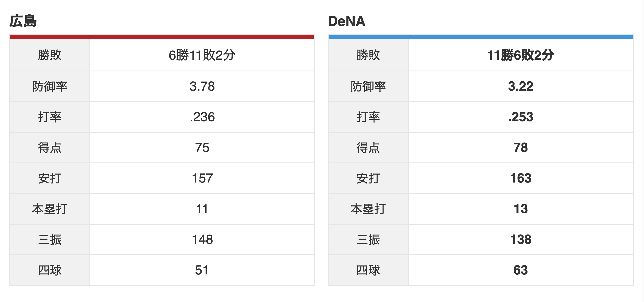This screenshot has height=302, width=644.
Task: Select DeNA's 四球 value 63
Action: click(520, 270)
